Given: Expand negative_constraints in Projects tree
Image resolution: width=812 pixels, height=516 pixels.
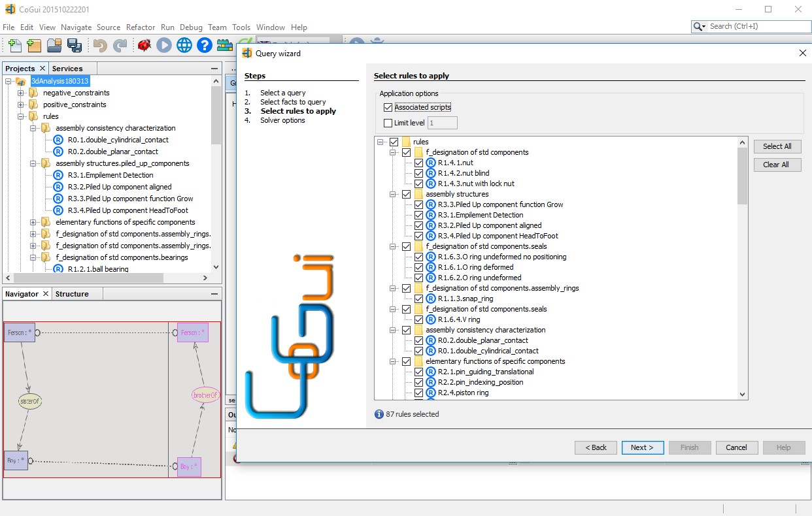Looking at the screenshot, I should (21, 93).
